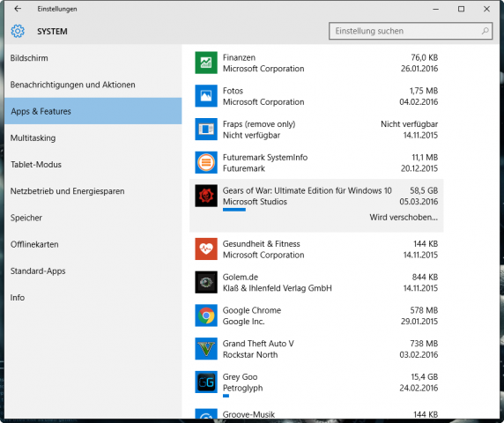Minimize the Einstellungen window
Viewport: 504px width, 423px height.
coord(436,9)
